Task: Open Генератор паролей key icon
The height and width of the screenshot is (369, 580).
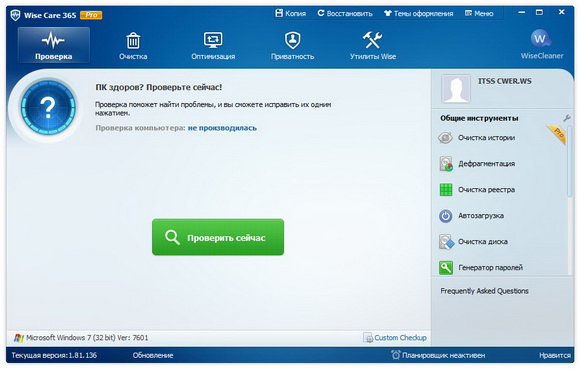Action: click(x=446, y=268)
